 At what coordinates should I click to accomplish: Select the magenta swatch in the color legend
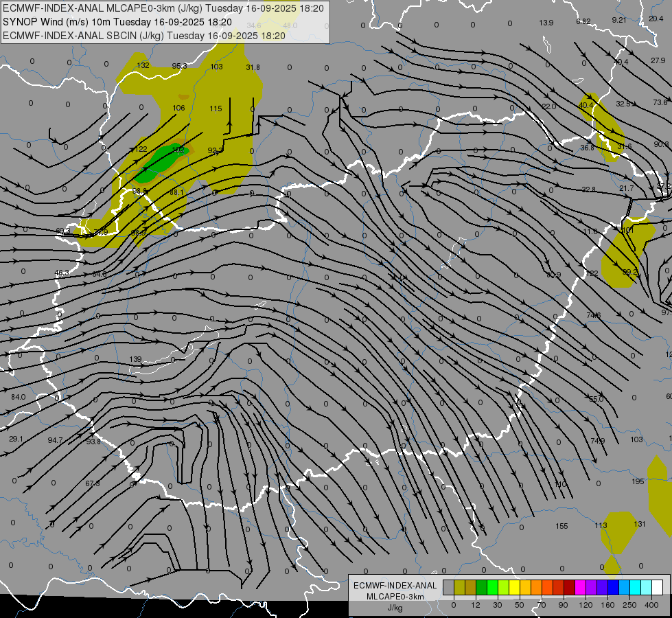580,588
